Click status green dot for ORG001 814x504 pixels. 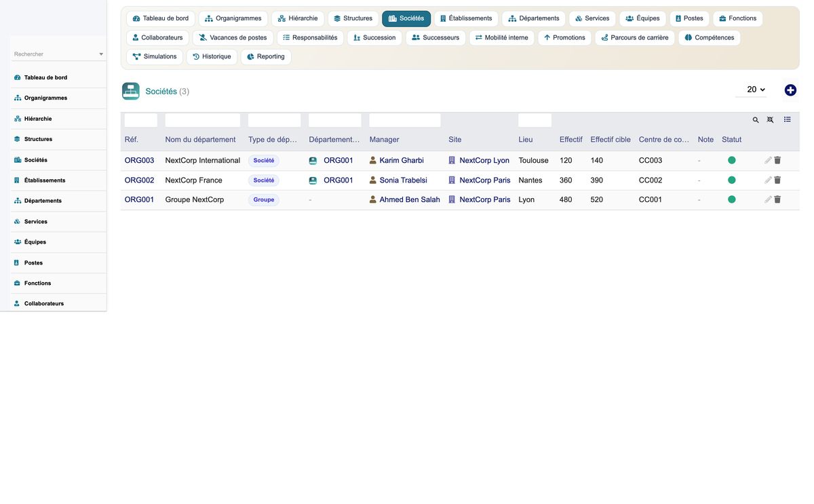[732, 200]
